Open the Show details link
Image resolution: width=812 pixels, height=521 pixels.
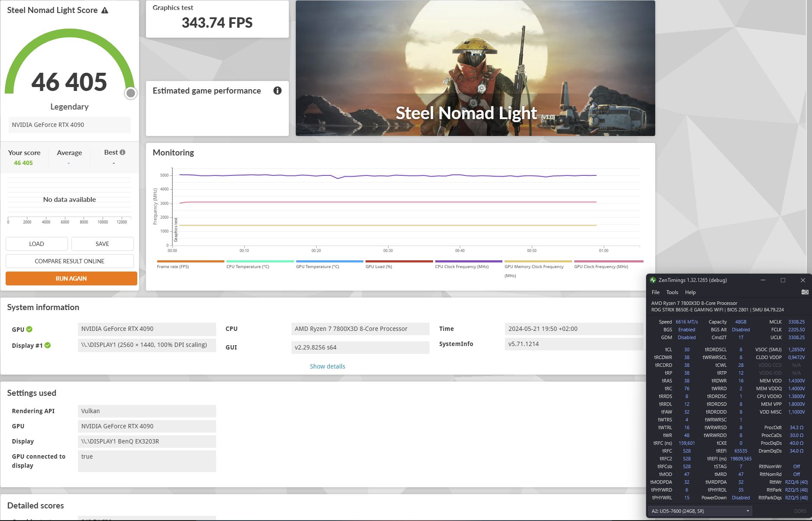327,366
